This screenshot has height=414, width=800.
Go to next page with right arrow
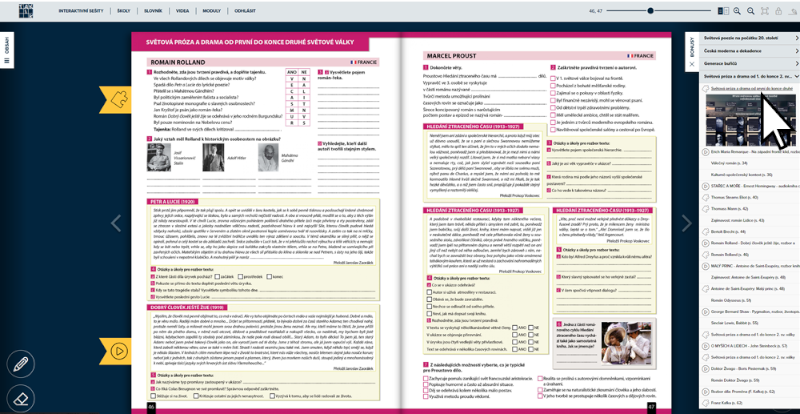[x=687, y=223]
